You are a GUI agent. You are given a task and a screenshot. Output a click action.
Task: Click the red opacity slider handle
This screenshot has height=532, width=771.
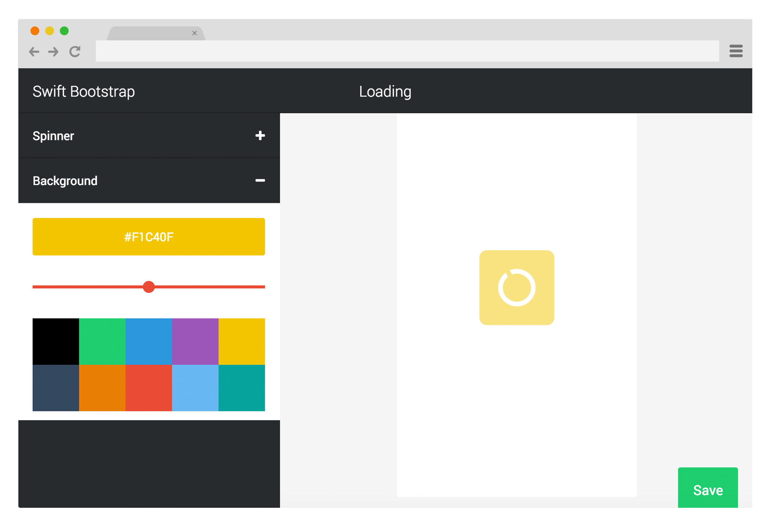click(x=149, y=287)
